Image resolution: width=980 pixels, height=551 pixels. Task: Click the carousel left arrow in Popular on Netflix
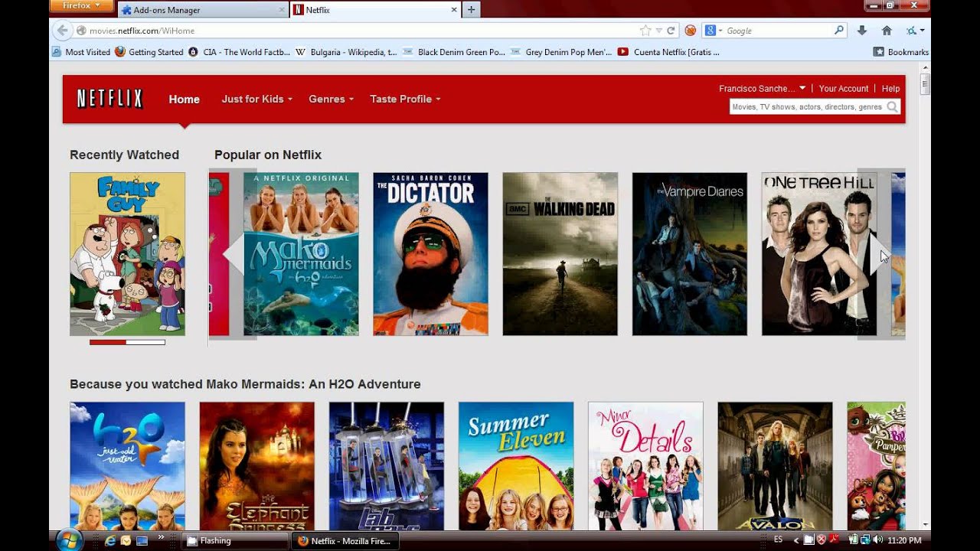(x=233, y=255)
